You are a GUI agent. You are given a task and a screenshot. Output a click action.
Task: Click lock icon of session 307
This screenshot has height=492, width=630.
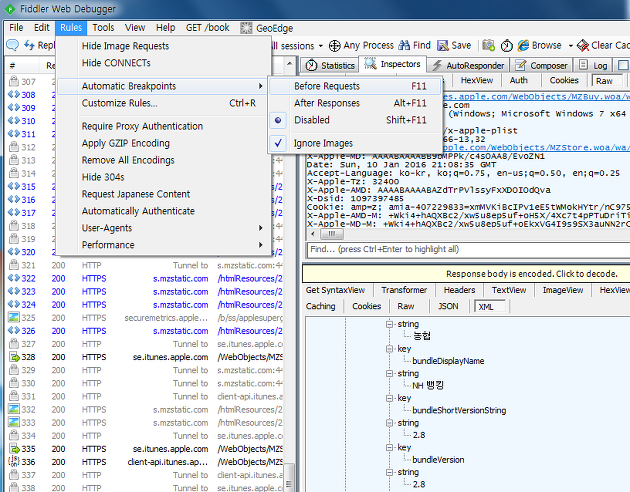click(x=14, y=81)
